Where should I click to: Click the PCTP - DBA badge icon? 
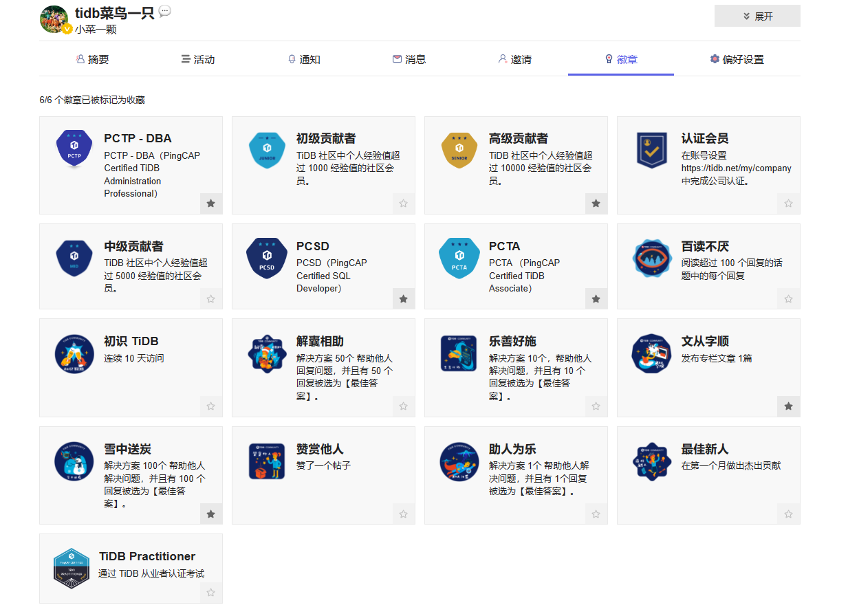pyautogui.click(x=74, y=148)
